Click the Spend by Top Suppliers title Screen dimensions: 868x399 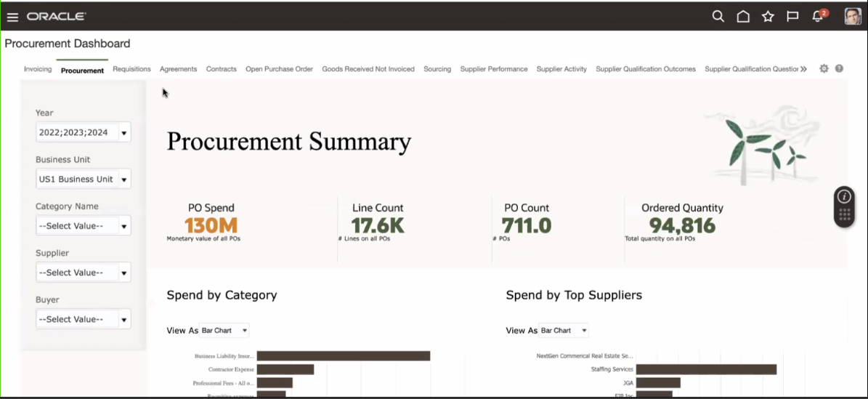tap(574, 295)
